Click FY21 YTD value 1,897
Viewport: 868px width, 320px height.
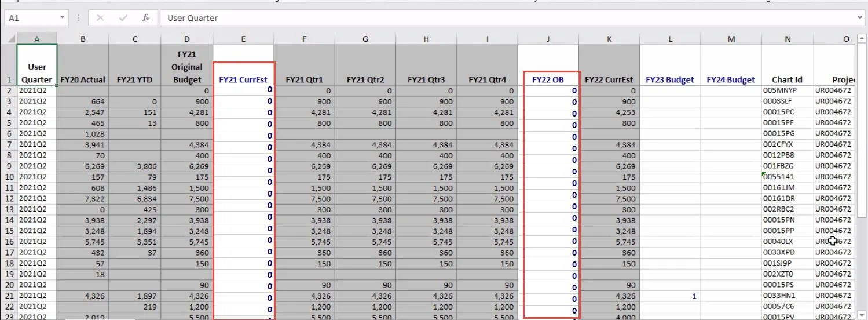coord(135,296)
